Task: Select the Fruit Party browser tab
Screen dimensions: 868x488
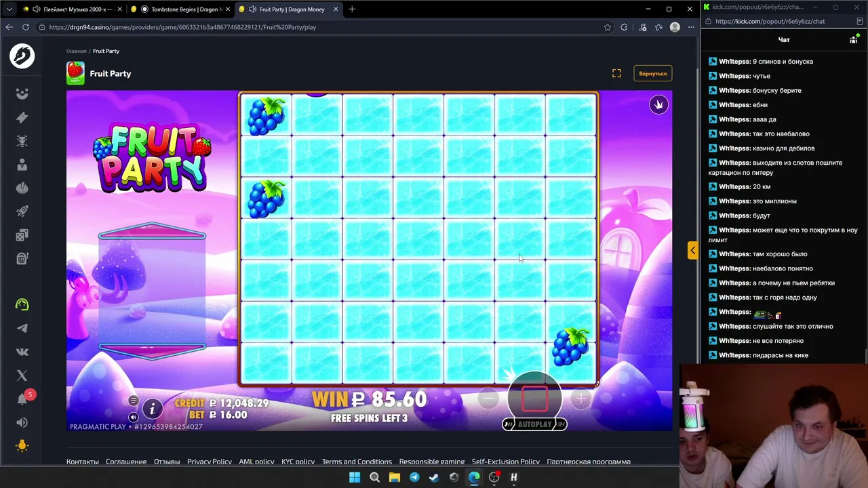Action: coord(288,9)
